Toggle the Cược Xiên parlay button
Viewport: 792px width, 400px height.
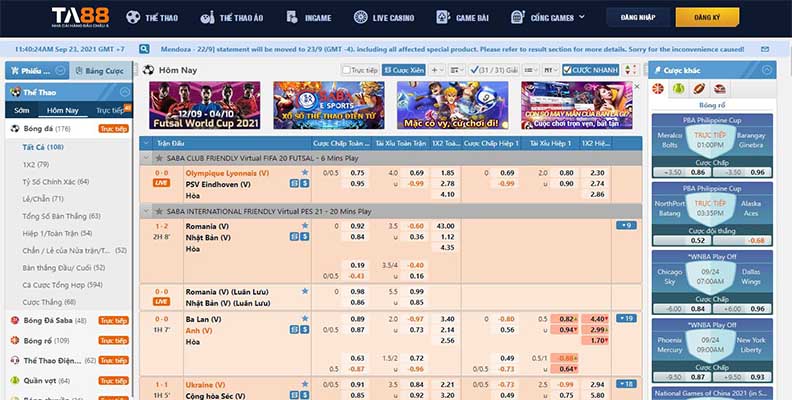pyautogui.click(x=404, y=70)
